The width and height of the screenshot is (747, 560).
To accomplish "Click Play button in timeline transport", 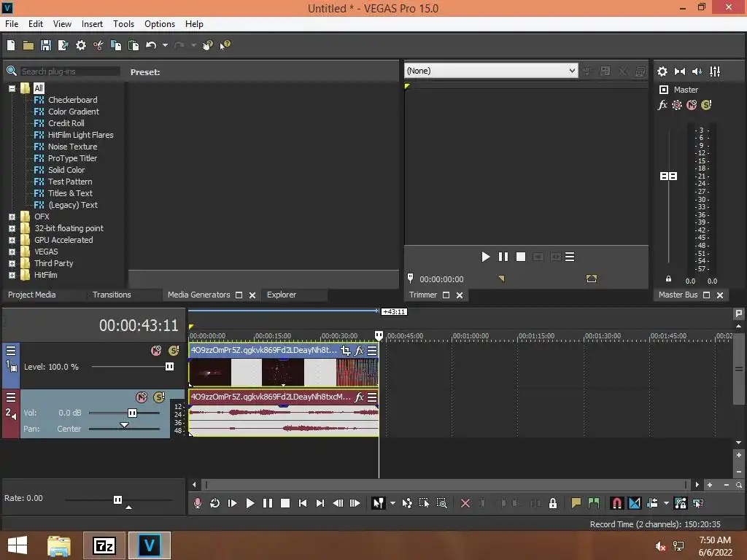I will click(x=249, y=503).
